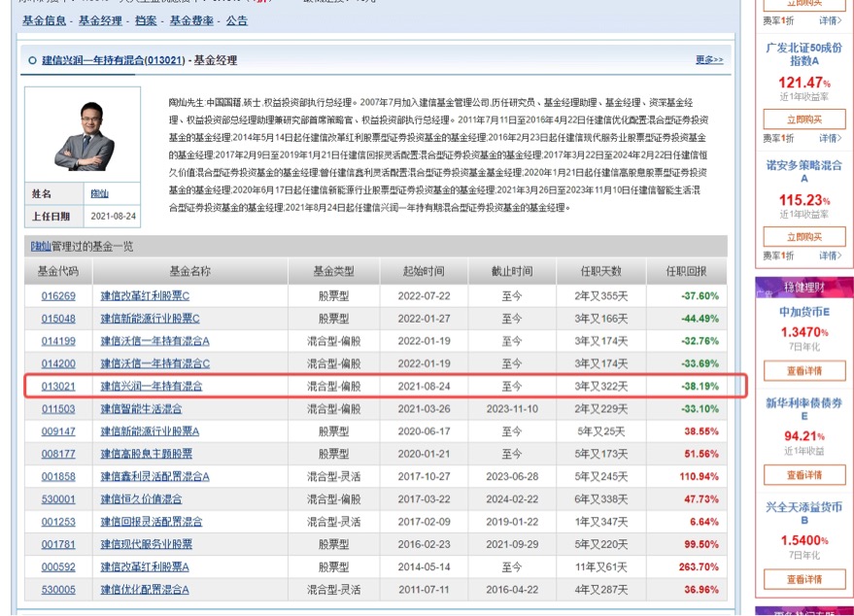This screenshot has width=854, height=616.
Task: Click 查看详情 under 新华利率债债券E
Action: (x=804, y=475)
